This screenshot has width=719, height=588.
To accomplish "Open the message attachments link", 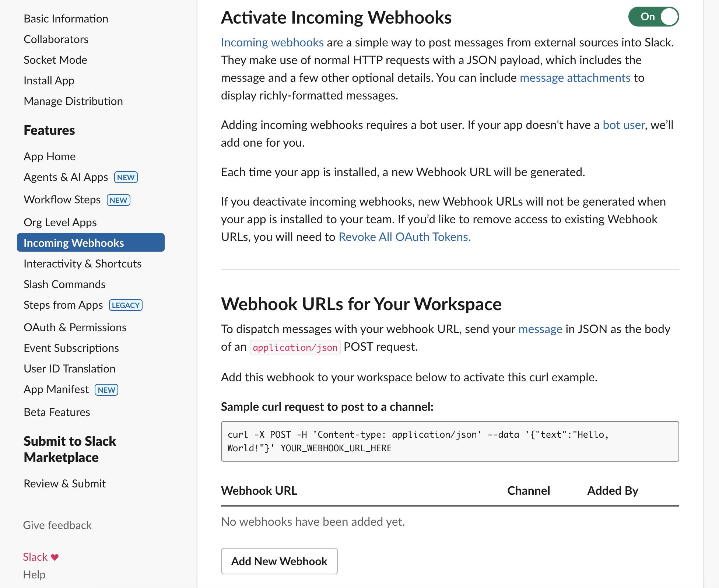I will 575,78.
